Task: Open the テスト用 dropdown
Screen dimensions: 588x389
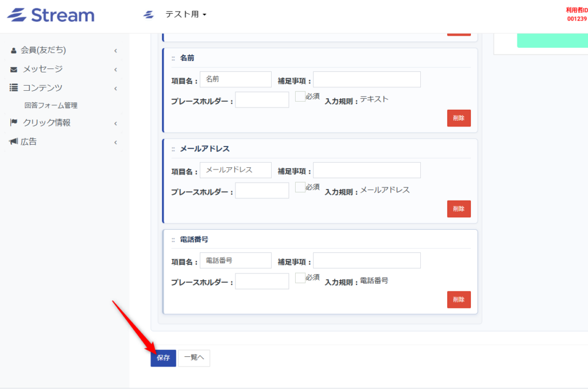Action: coord(185,14)
